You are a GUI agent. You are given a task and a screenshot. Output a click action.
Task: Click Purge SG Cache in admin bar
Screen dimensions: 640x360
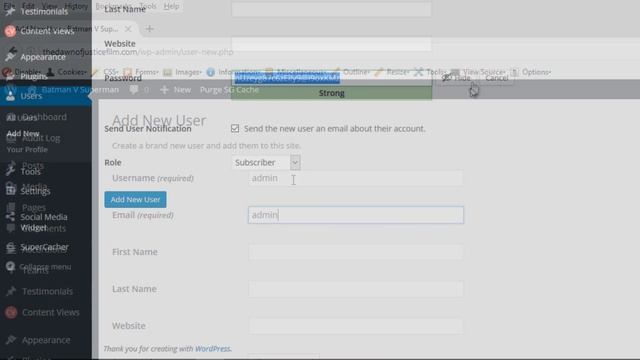point(229,90)
